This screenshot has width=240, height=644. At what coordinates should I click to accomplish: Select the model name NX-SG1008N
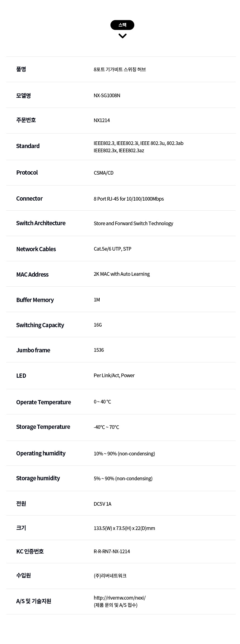coord(107,95)
